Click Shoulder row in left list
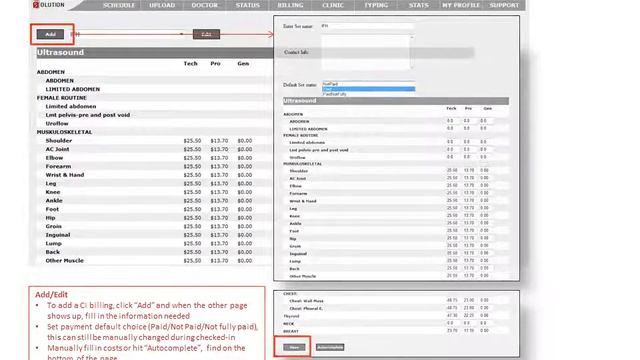The image size is (640, 360). (x=59, y=141)
